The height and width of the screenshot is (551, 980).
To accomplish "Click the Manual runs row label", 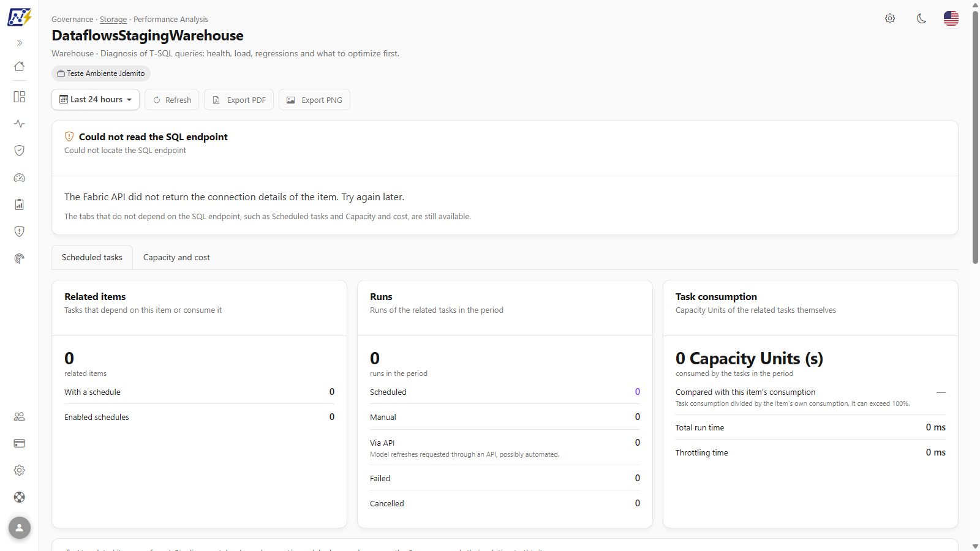I will 383,418.
